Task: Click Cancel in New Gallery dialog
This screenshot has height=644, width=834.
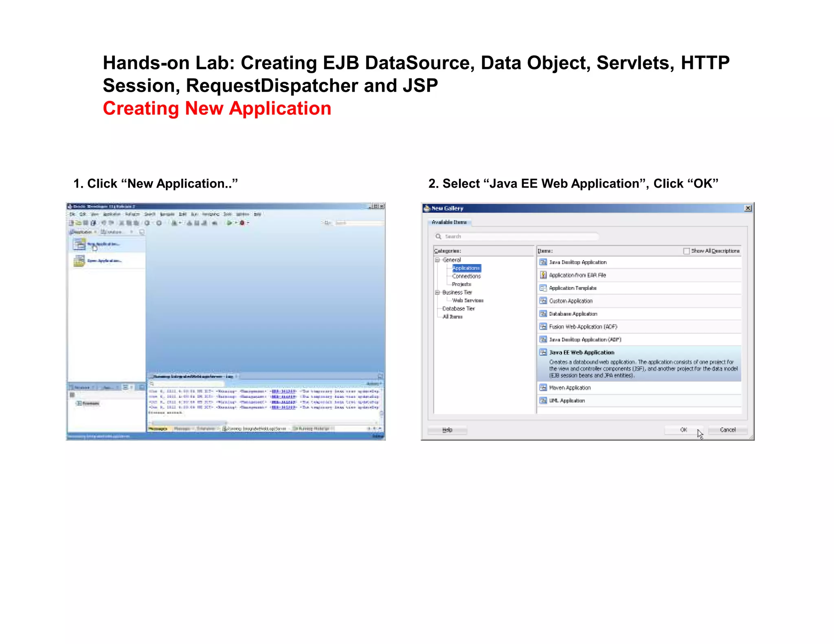Action: tap(728, 430)
